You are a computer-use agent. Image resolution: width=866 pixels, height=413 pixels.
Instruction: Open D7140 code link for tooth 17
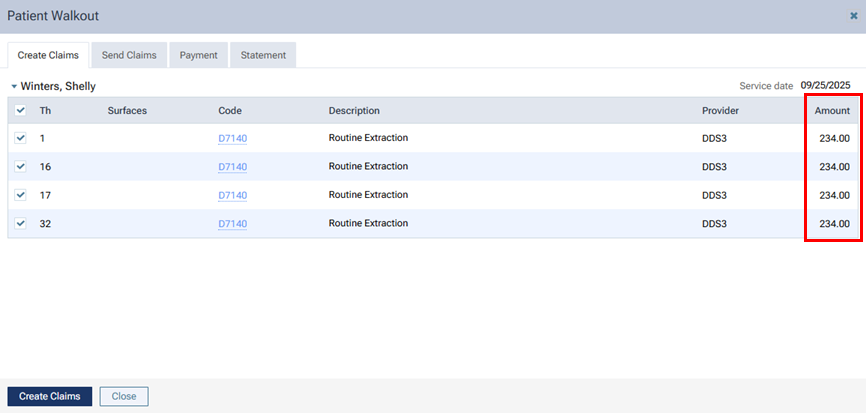tap(232, 196)
